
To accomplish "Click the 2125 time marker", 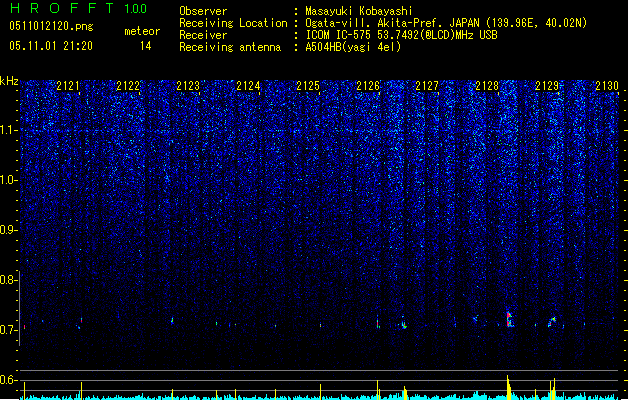I will (x=308, y=86).
